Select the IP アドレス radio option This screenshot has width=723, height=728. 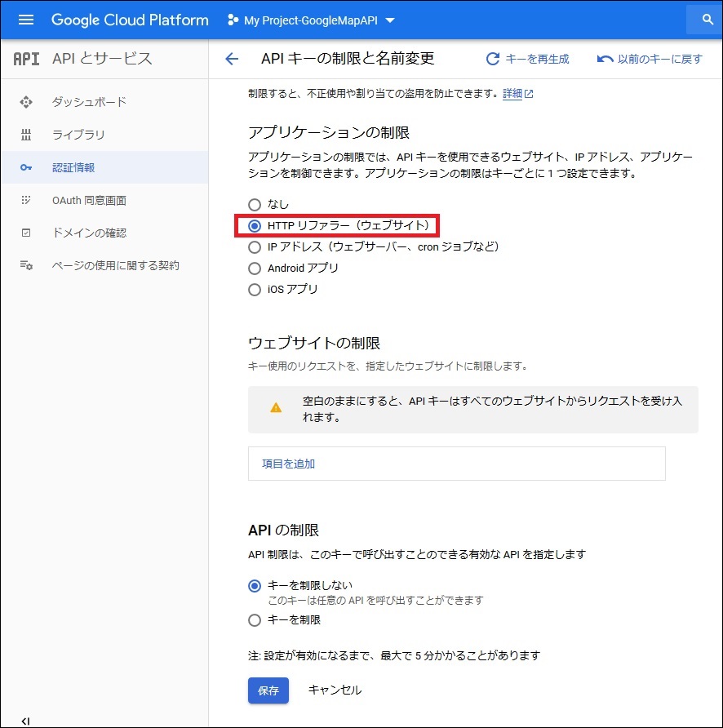click(x=255, y=247)
